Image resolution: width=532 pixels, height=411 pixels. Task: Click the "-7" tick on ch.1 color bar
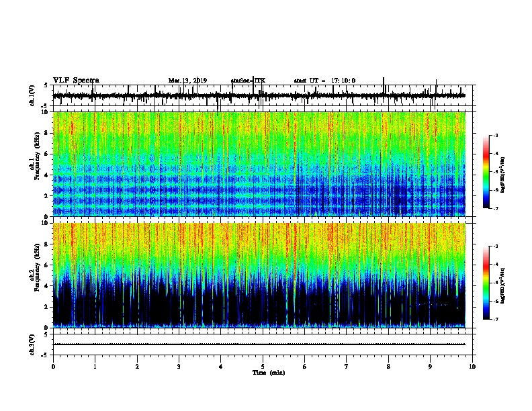click(495, 208)
